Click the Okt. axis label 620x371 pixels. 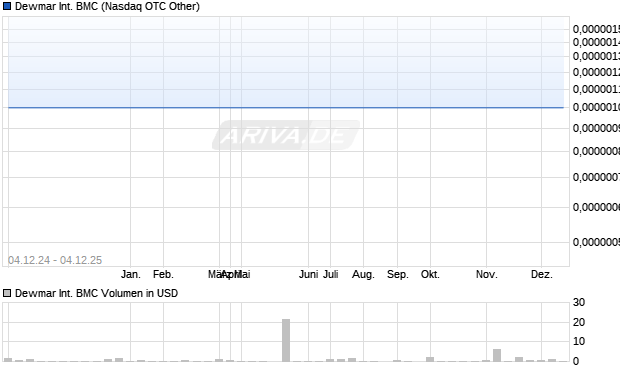(430, 274)
